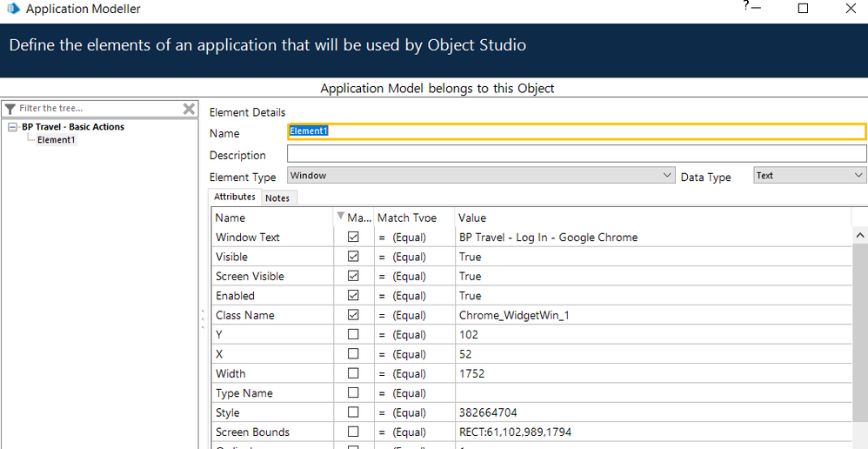
Task: Click the Value column header
Action: (472, 218)
